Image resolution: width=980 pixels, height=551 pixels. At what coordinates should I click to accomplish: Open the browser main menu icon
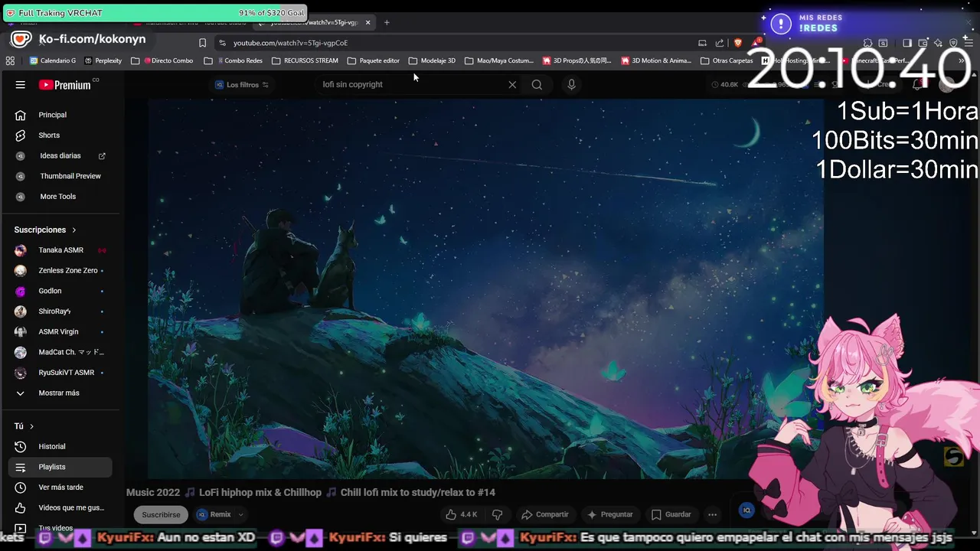pos(969,43)
